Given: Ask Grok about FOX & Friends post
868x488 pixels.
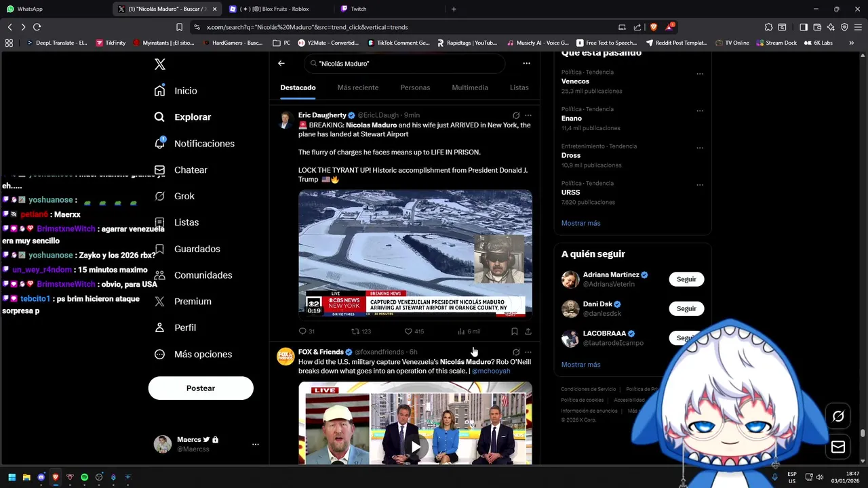Looking at the screenshot, I should click(x=516, y=352).
